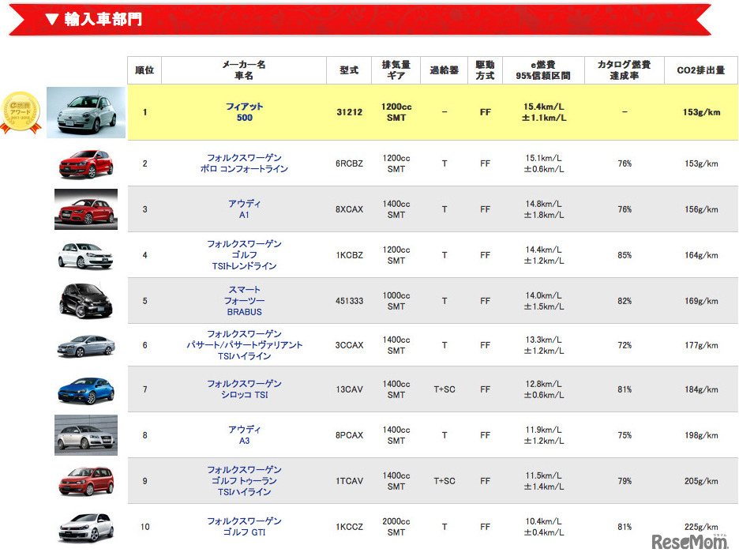Viewport: 739px width, 560px height.
Task: Click T+SC in the シロッコ TSI row
Action: click(x=444, y=389)
